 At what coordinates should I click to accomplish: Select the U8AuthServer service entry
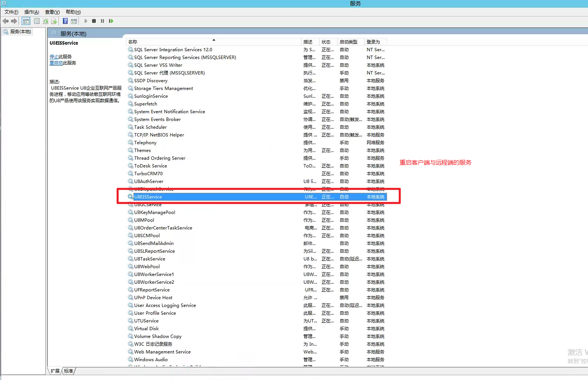tap(149, 181)
